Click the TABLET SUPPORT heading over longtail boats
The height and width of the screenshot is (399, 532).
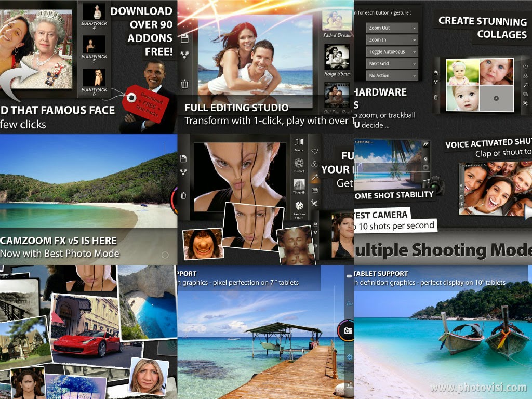pyautogui.click(x=381, y=274)
